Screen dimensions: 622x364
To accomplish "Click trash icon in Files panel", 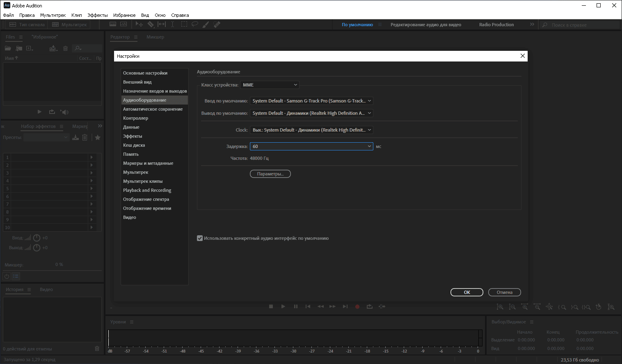I will 65,48.
